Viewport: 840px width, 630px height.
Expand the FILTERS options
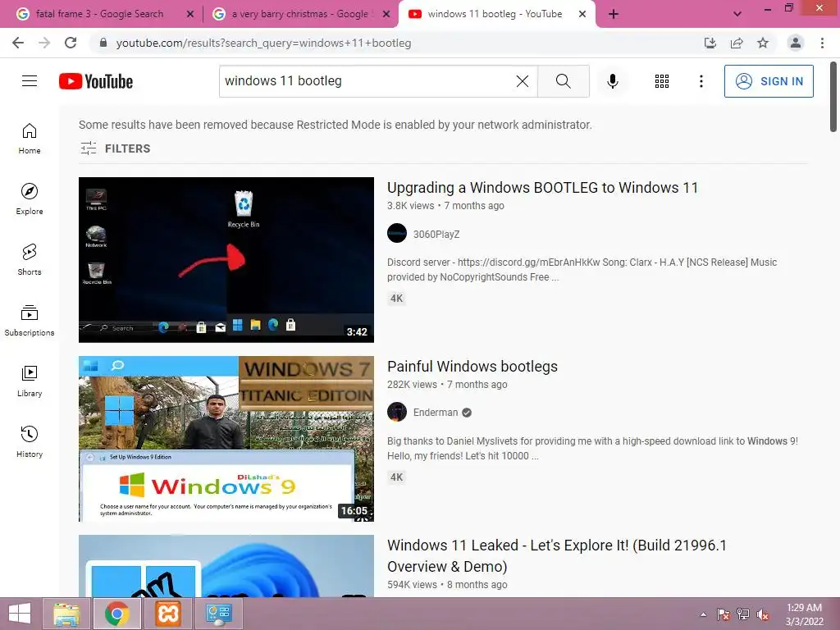pos(115,148)
